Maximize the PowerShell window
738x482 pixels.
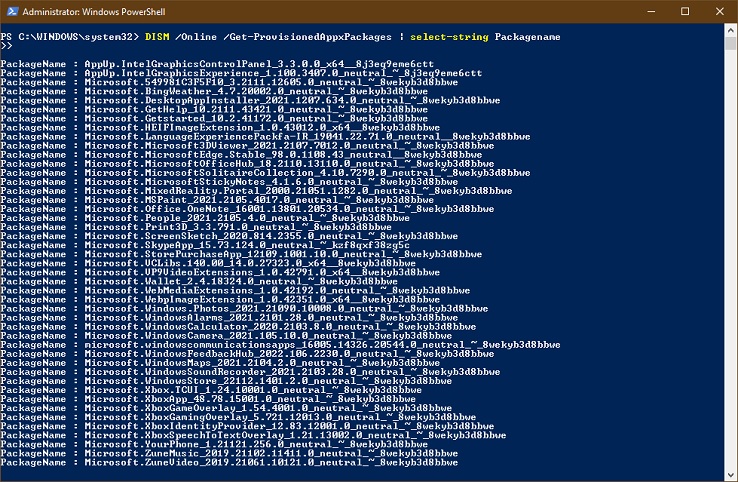click(685, 11)
